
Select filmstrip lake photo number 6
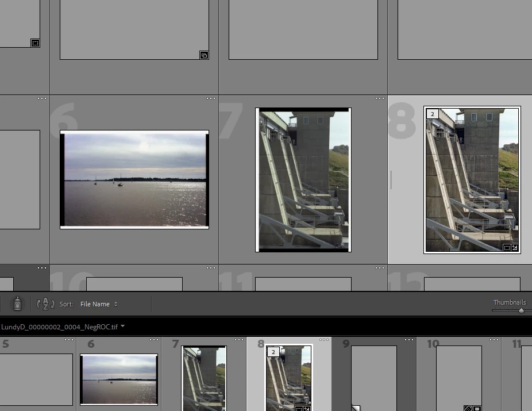pyautogui.click(x=119, y=379)
